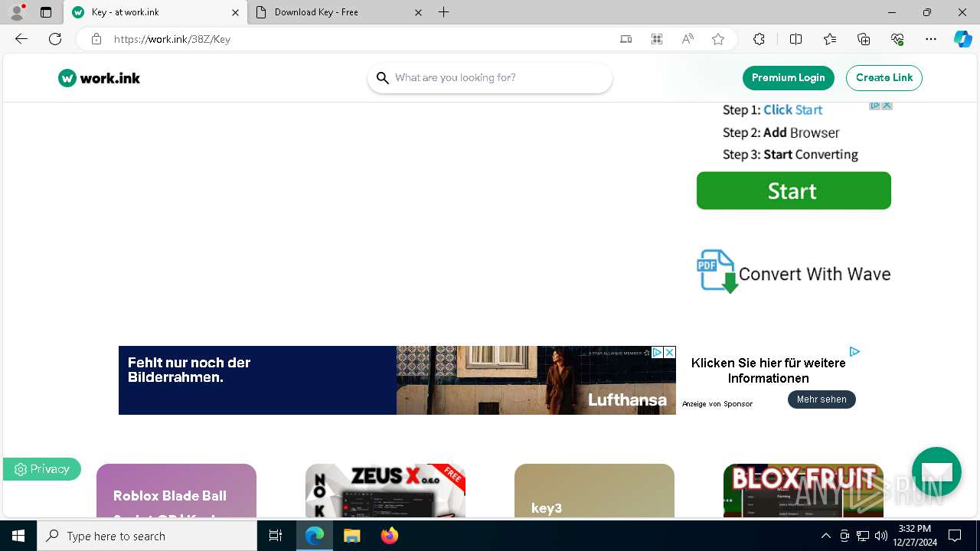Click the PDF download icon in ad
980x551 pixels.
coord(717,271)
